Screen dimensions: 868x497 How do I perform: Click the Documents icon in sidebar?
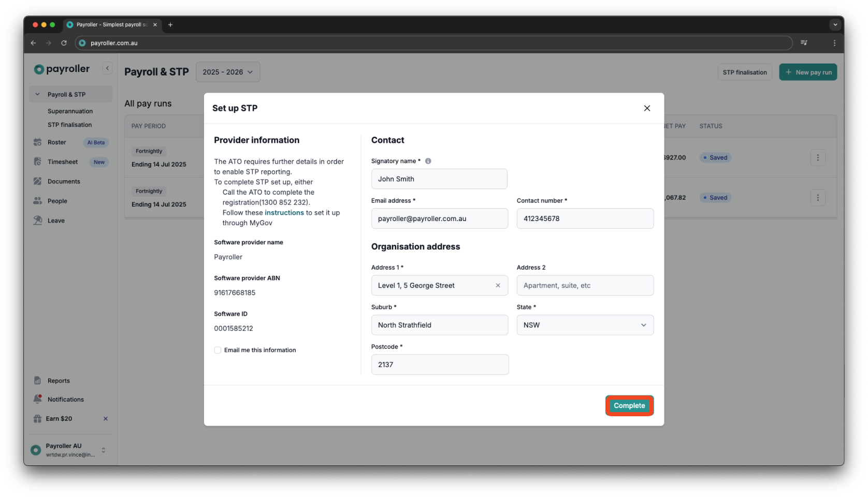tap(37, 181)
